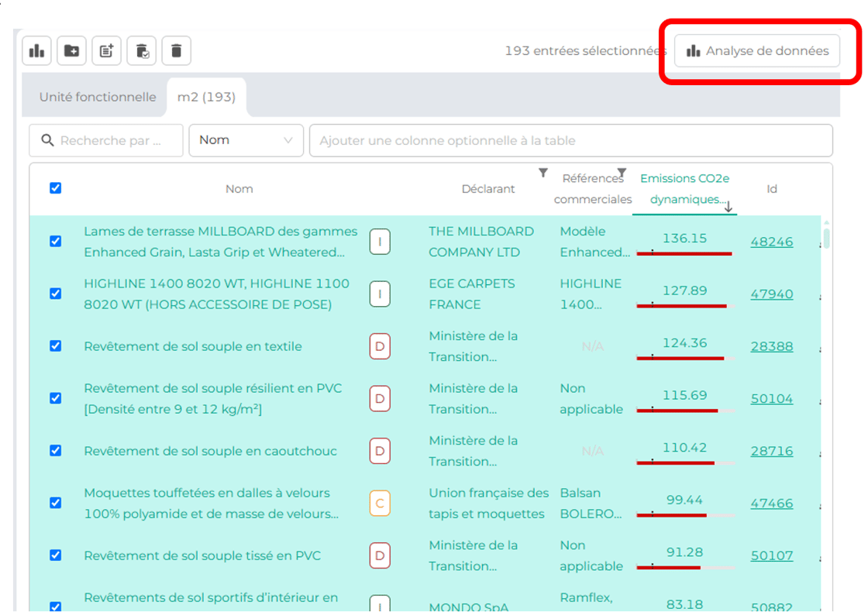The width and height of the screenshot is (868, 612).
Task: Open Id link 50107
Action: pos(772,555)
